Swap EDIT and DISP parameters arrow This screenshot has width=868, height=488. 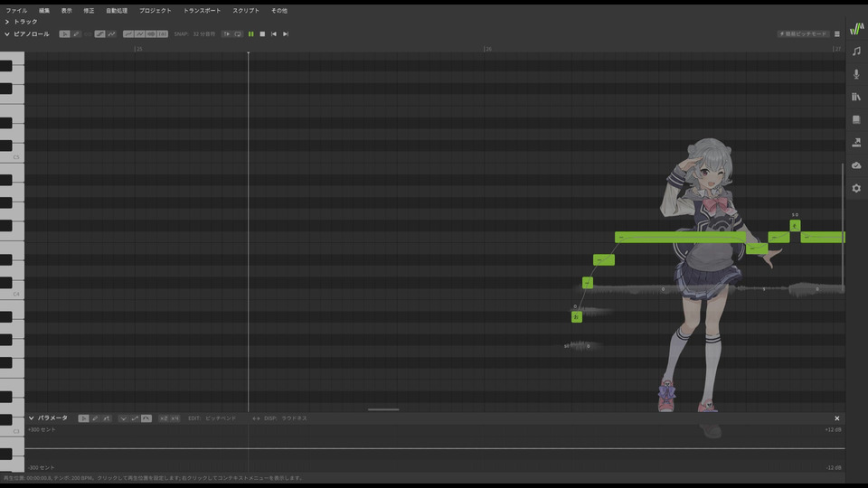pos(256,418)
